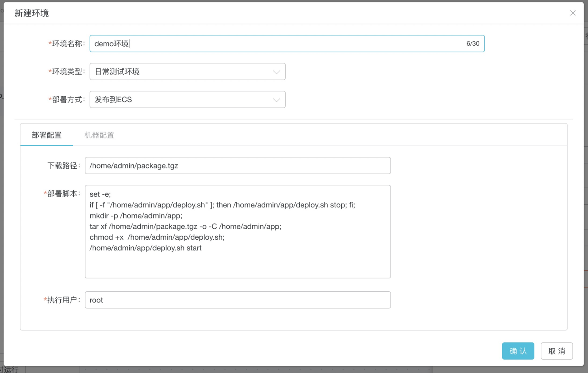Click script line starting with 'chmod +x'
This screenshot has width=588, height=373.
(157, 237)
